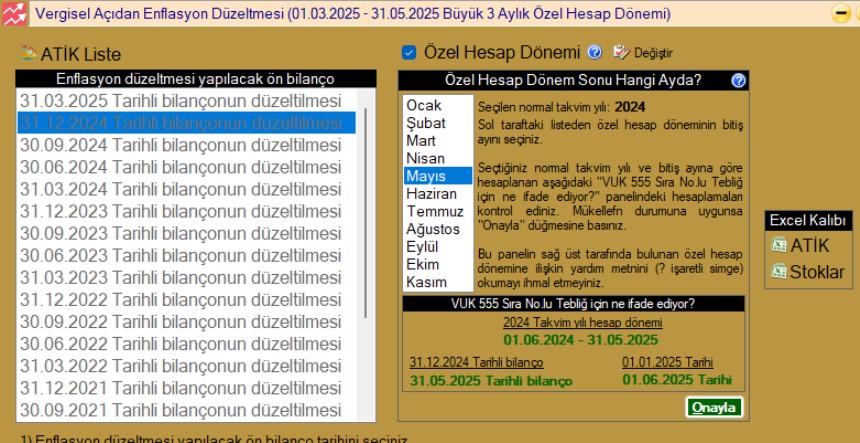Select Mayıs in the month list
This screenshot has width=860, height=443.
[x=438, y=176]
